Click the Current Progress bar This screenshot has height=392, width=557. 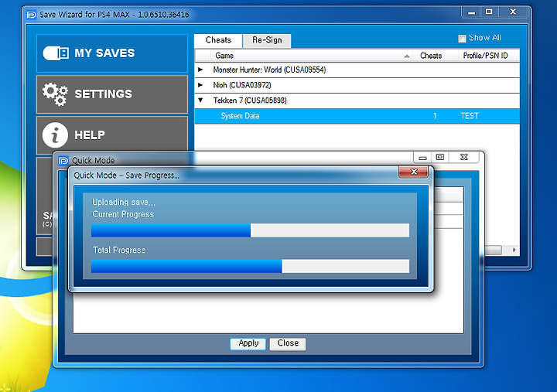[x=250, y=230]
